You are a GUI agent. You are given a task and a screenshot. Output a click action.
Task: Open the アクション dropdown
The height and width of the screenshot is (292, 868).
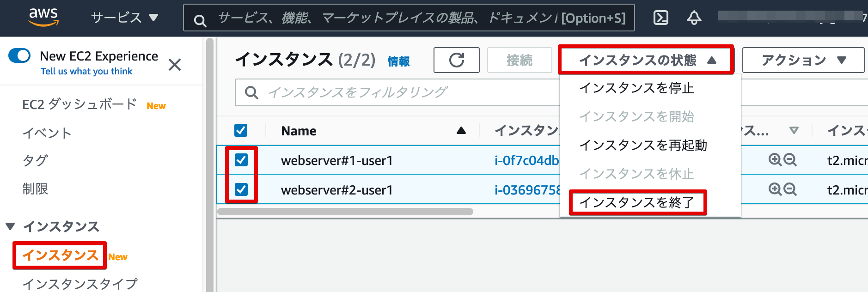(x=803, y=60)
